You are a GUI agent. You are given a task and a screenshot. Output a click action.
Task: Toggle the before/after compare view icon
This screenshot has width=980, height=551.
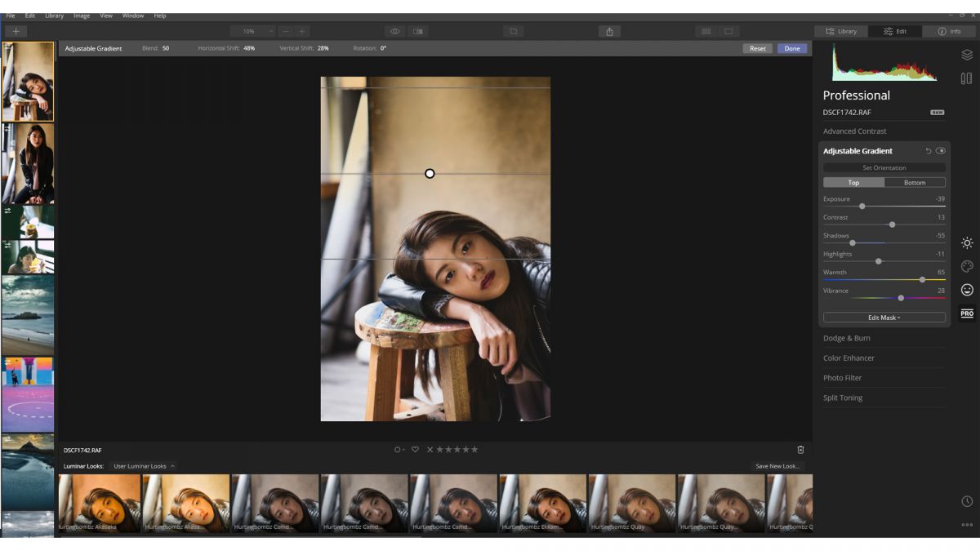point(418,31)
